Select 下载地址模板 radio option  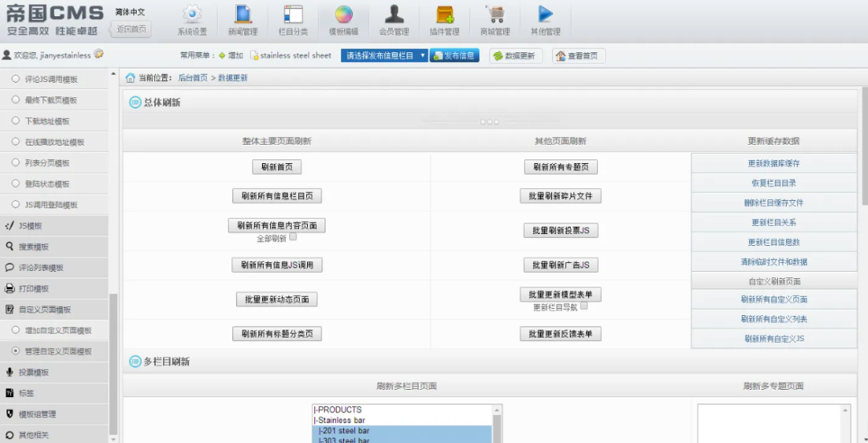coord(15,121)
